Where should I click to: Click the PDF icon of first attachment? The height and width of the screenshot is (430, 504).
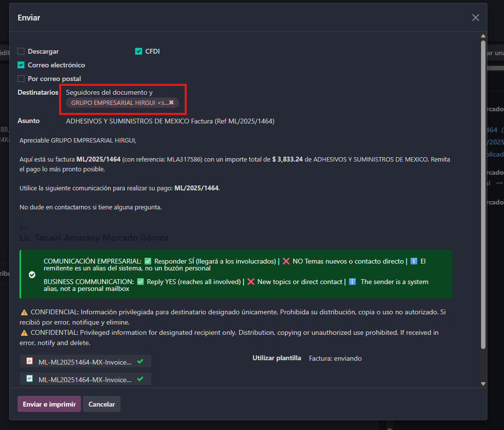[29, 362]
